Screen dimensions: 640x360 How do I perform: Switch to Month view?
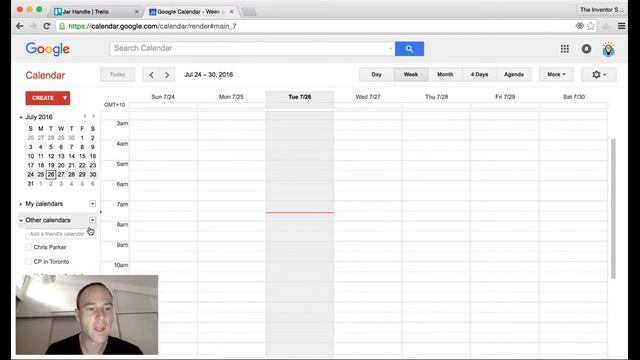pyautogui.click(x=445, y=75)
